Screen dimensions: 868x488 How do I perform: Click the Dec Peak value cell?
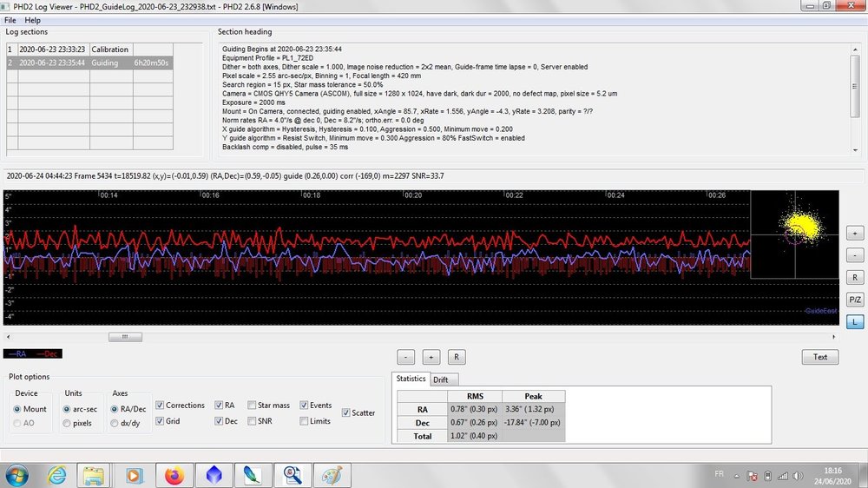pyautogui.click(x=534, y=422)
